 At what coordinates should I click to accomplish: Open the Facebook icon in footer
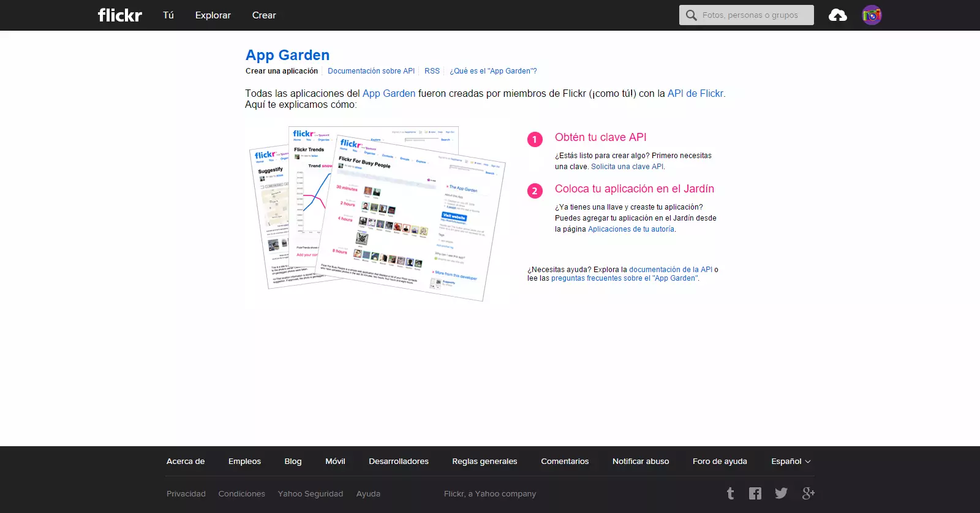point(755,493)
